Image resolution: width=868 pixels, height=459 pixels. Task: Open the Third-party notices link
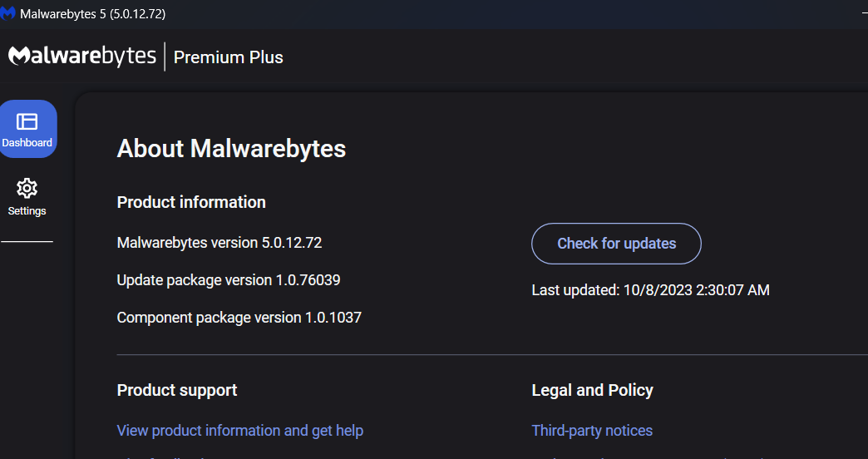[x=592, y=431]
